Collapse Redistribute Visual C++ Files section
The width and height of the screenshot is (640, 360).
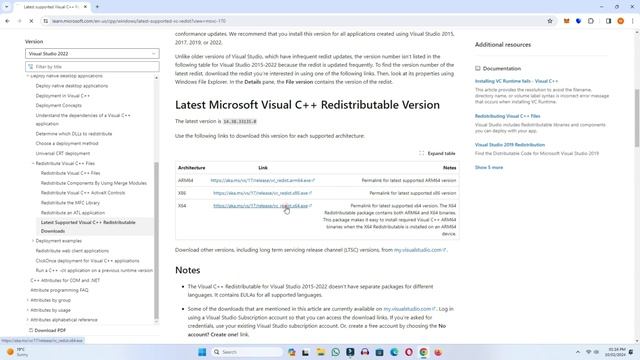click(33, 163)
